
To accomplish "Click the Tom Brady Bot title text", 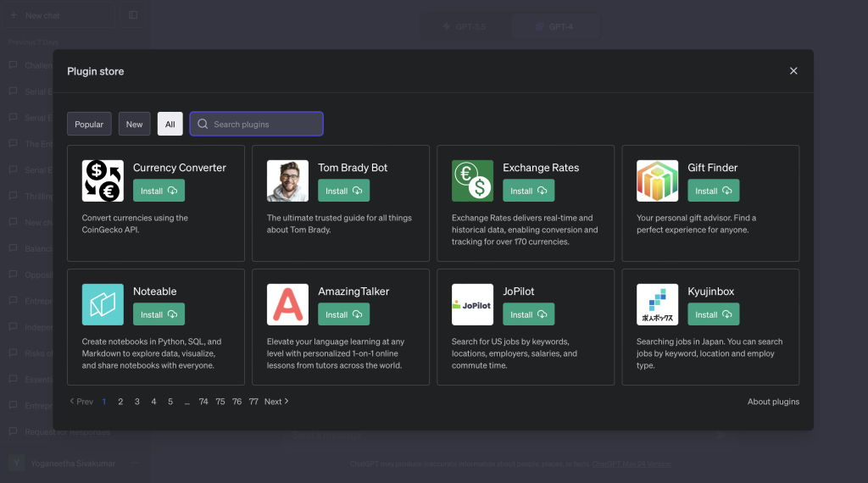I will point(353,168).
